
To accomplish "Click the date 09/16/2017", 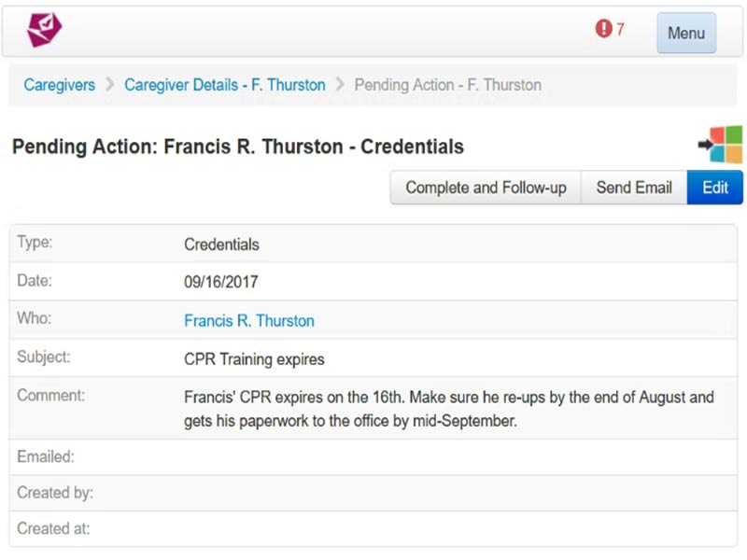I will [x=221, y=282].
